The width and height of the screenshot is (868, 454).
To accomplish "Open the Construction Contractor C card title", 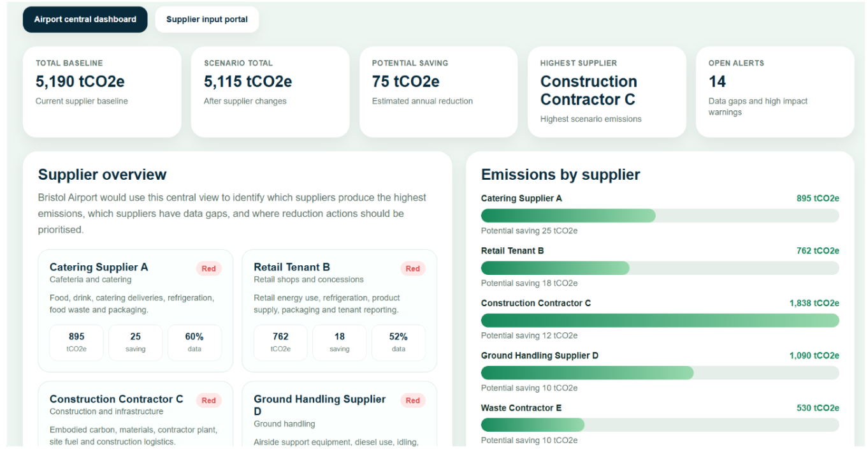I will coord(116,399).
